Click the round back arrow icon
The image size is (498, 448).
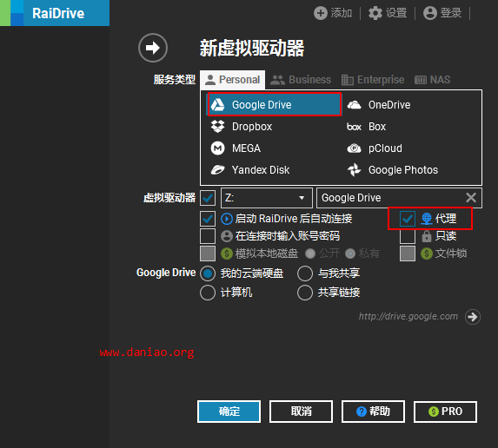(x=153, y=48)
